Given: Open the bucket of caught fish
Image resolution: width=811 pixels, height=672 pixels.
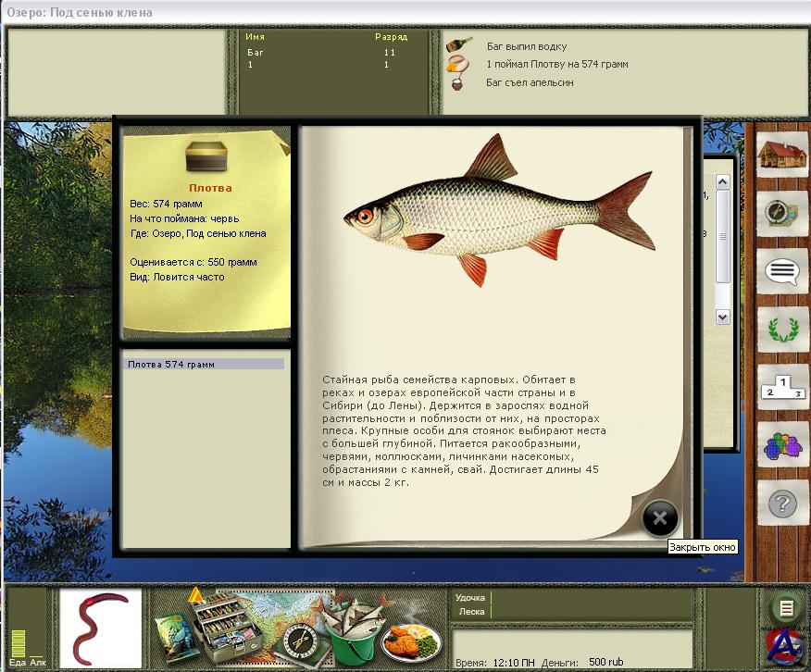Looking at the screenshot, I should (x=351, y=629).
